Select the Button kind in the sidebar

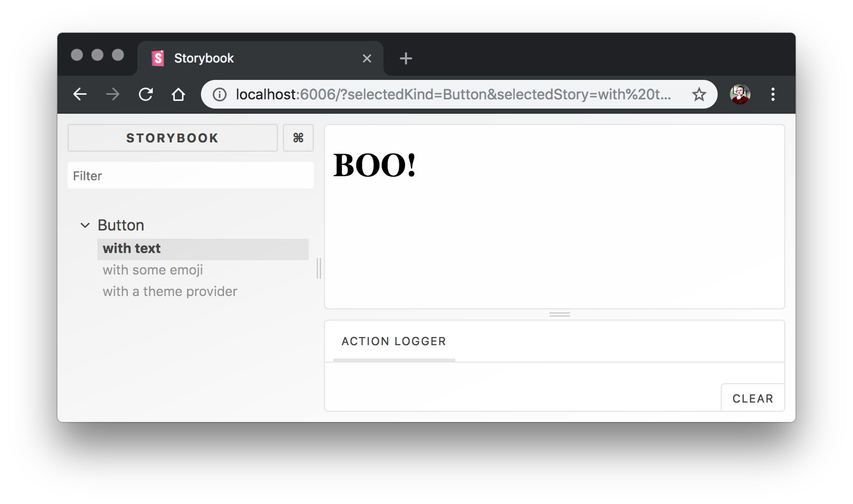click(121, 225)
